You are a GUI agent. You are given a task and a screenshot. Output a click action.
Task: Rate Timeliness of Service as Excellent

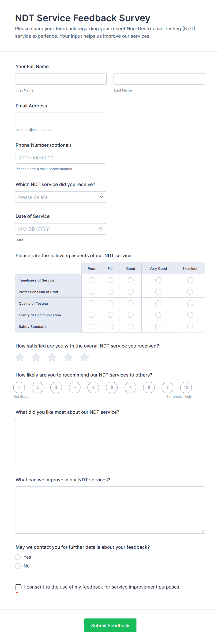coord(190,280)
